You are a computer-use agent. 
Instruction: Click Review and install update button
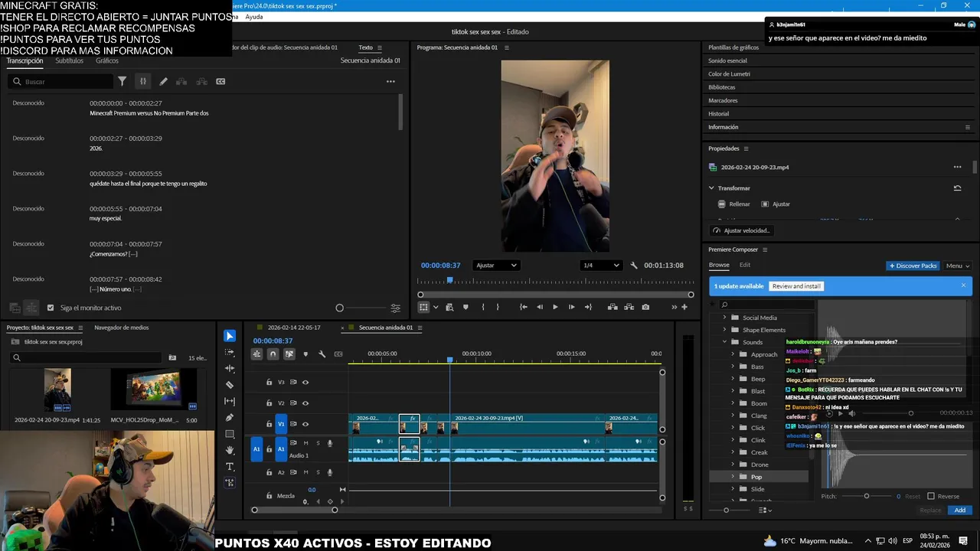[x=796, y=286]
